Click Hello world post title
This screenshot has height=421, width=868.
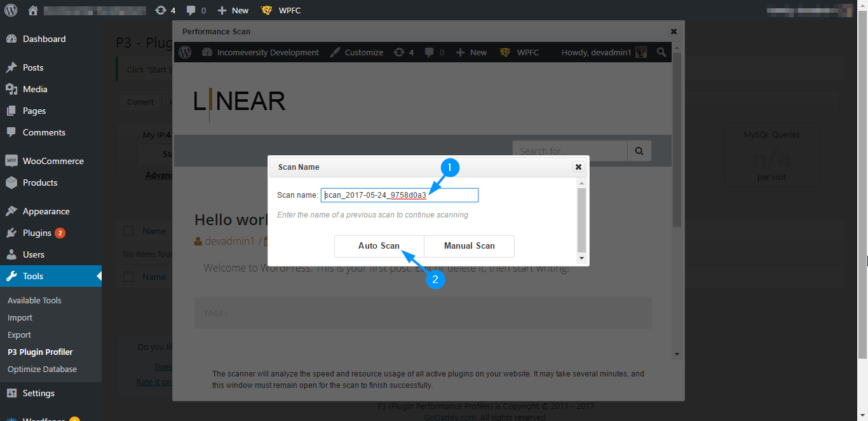tap(231, 219)
